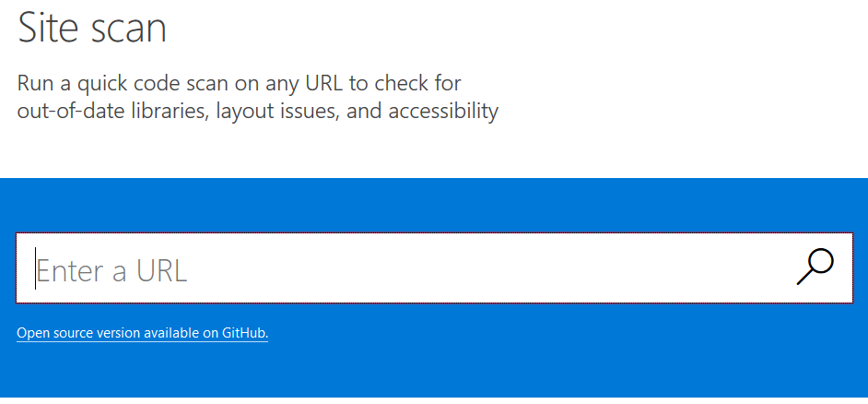Screen dimensions: 868x404
Task: Click blue banner area below the GitHub link
Action: pos(433,374)
